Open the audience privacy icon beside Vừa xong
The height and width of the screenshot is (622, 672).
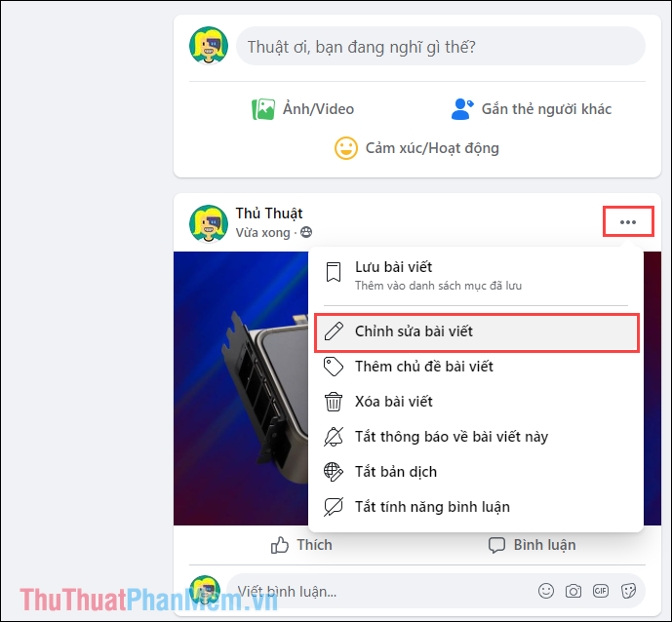306,232
